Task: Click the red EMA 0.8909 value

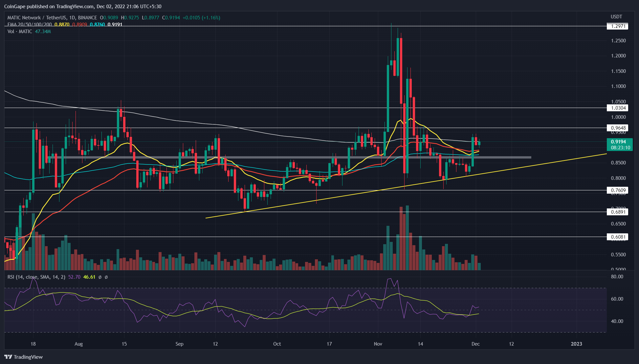Action: [79, 25]
